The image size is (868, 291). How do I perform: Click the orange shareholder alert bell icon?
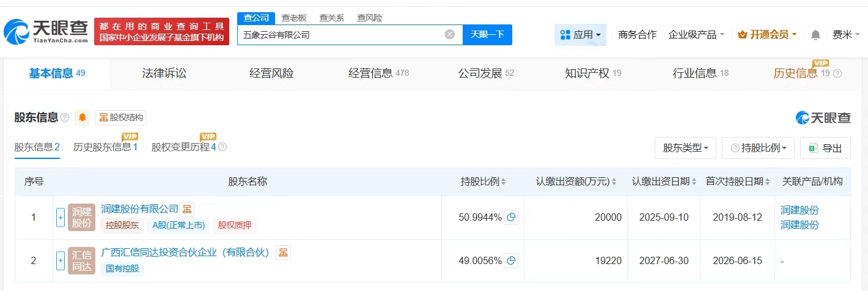[x=82, y=117]
